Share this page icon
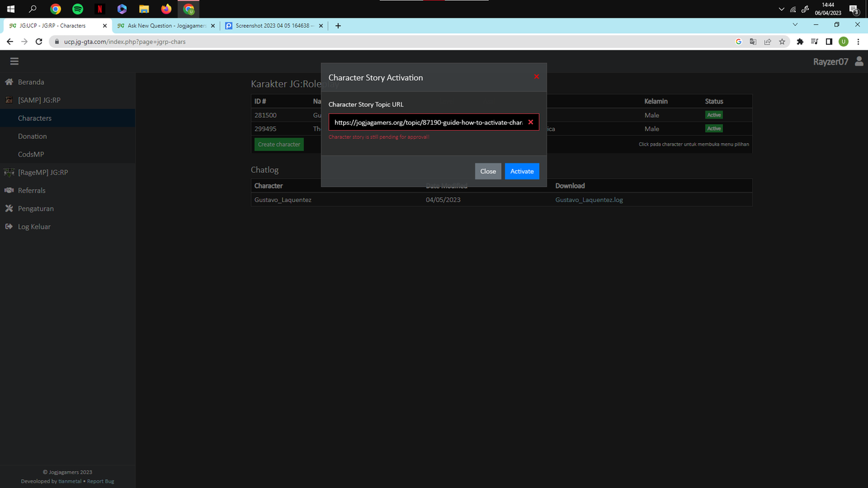 pyautogui.click(x=768, y=41)
